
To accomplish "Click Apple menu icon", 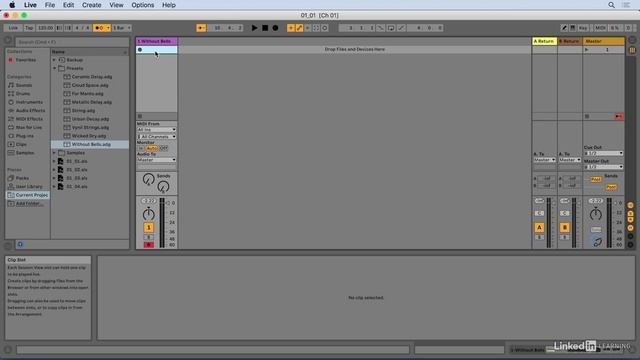I will (x=12, y=5).
